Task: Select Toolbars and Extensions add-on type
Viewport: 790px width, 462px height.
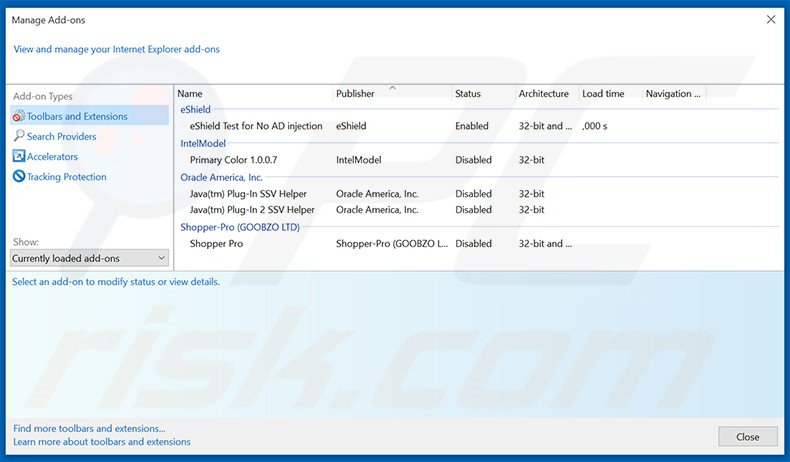Action: pos(90,116)
